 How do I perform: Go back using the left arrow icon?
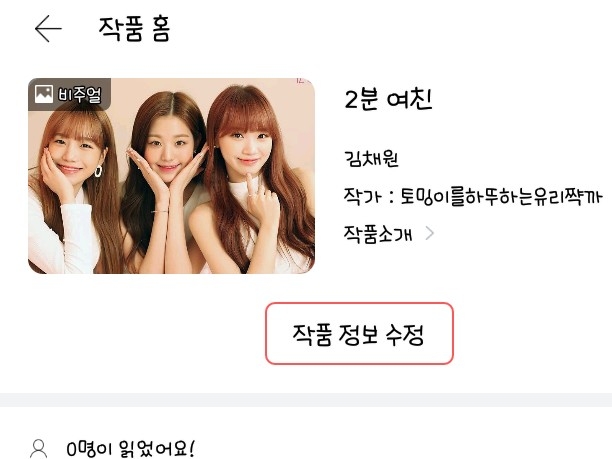[48, 28]
